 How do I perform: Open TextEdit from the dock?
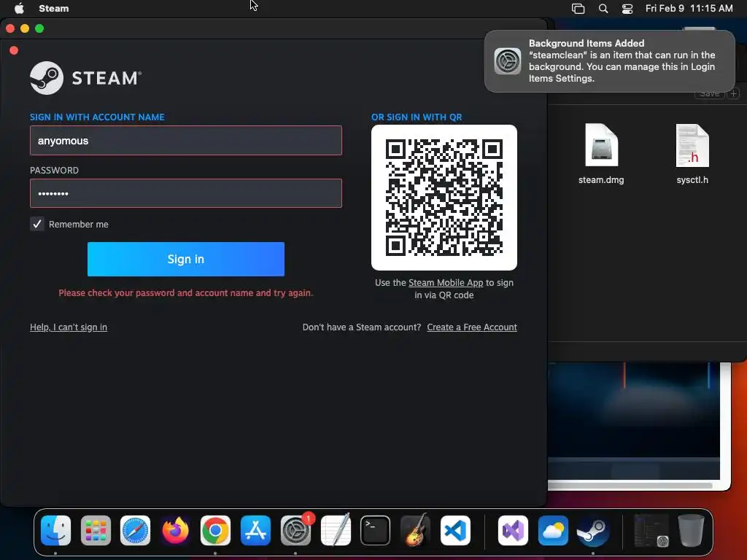coord(336,530)
